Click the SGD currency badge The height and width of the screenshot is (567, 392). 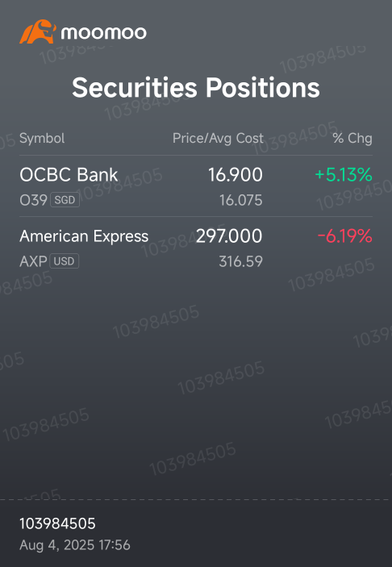(x=65, y=200)
